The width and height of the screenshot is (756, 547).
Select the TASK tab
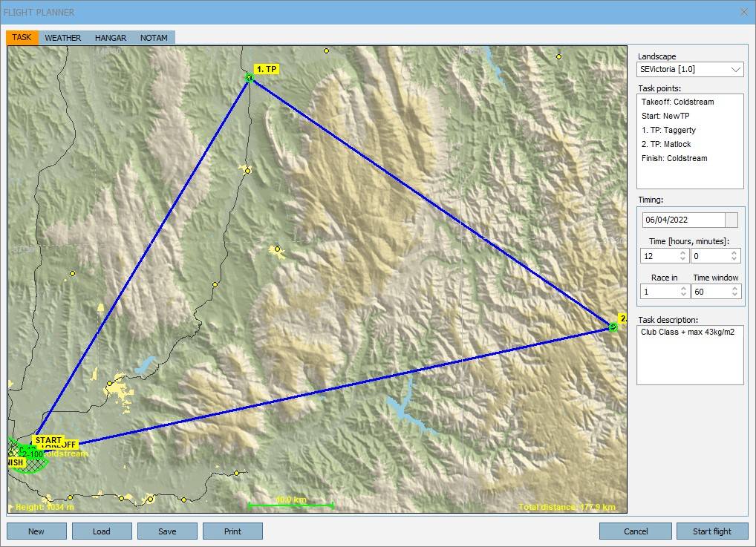(x=22, y=38)
